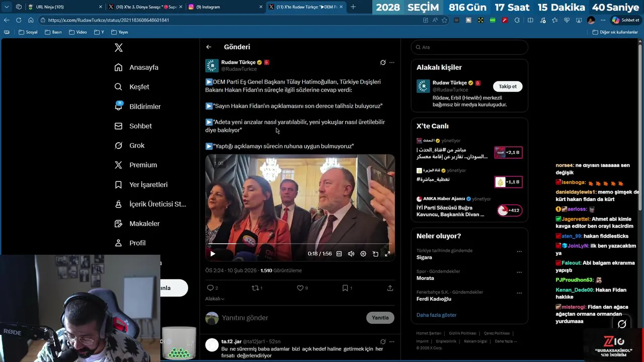
Task: Open browser extensions puzzle icon
Action: (517, 20)
